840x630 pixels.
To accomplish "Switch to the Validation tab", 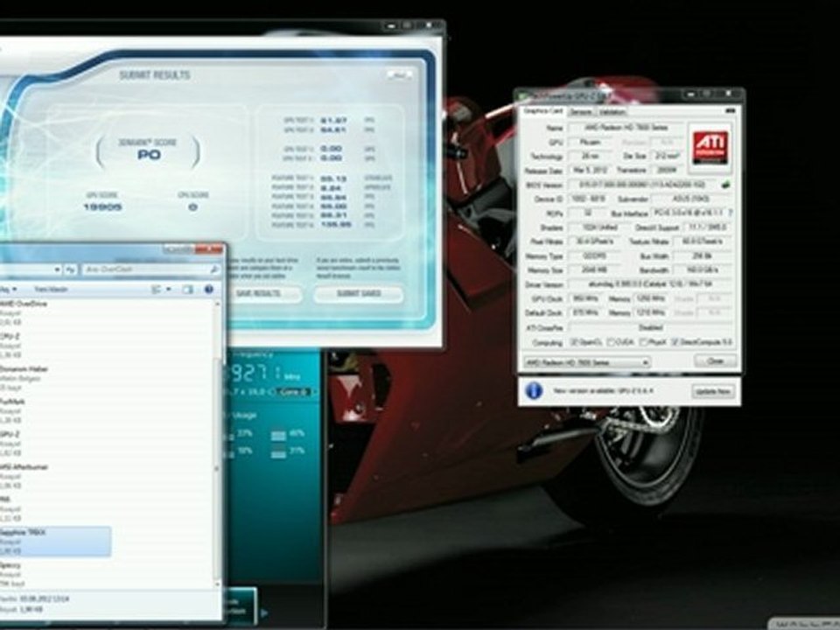I will pos(612,112).
